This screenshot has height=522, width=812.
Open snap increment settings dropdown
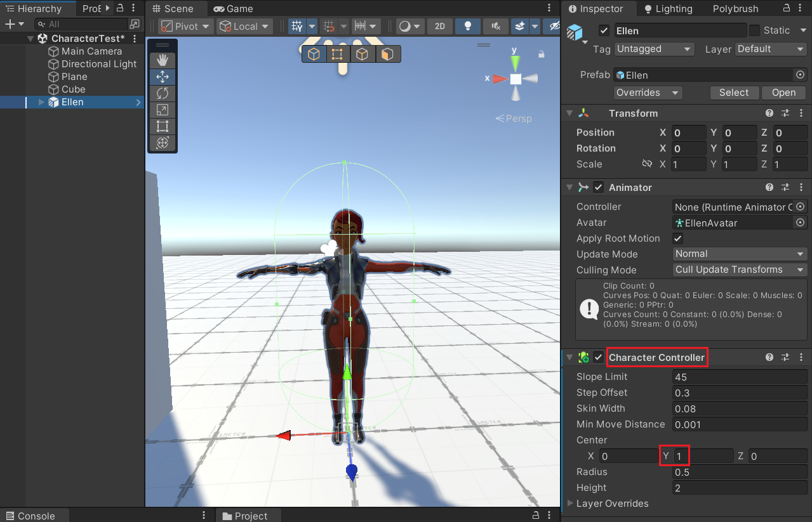click(x=366, y=27)
